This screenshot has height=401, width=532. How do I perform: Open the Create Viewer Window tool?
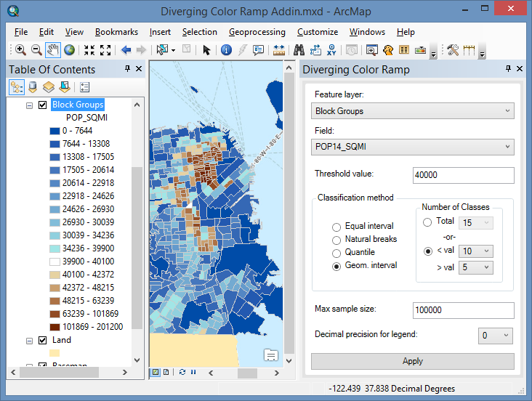coord(372,50)
